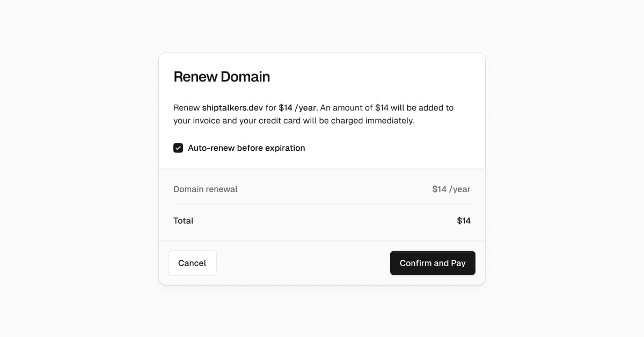Screen dimensions: 644x337
Task: Click the "$14 /year" price in summary row
Action: [x=451, y=189]
